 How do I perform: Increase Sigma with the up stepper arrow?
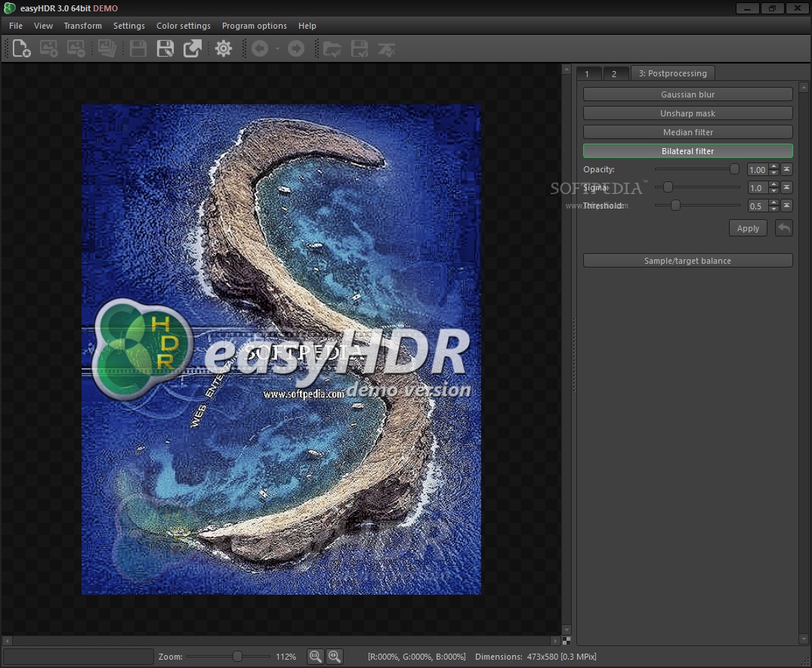pyautogui.click(x=774, y=184)
